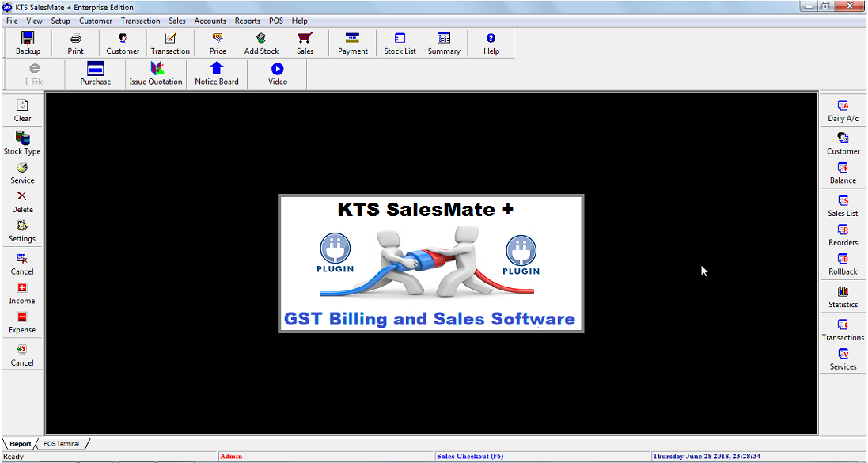The width and height of the screenshot is (868, 463).
Task: Open Settings in the left sidebar
Action: [23, 232]
